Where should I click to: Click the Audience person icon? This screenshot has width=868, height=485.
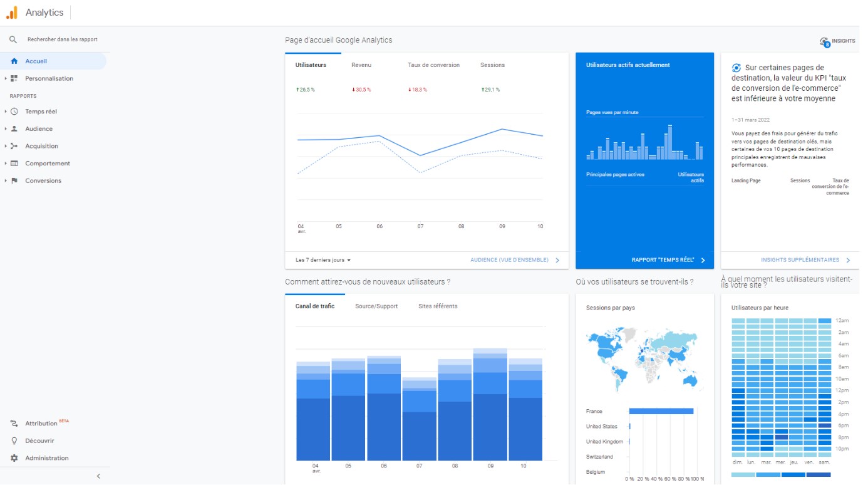(x=14, y=128)
